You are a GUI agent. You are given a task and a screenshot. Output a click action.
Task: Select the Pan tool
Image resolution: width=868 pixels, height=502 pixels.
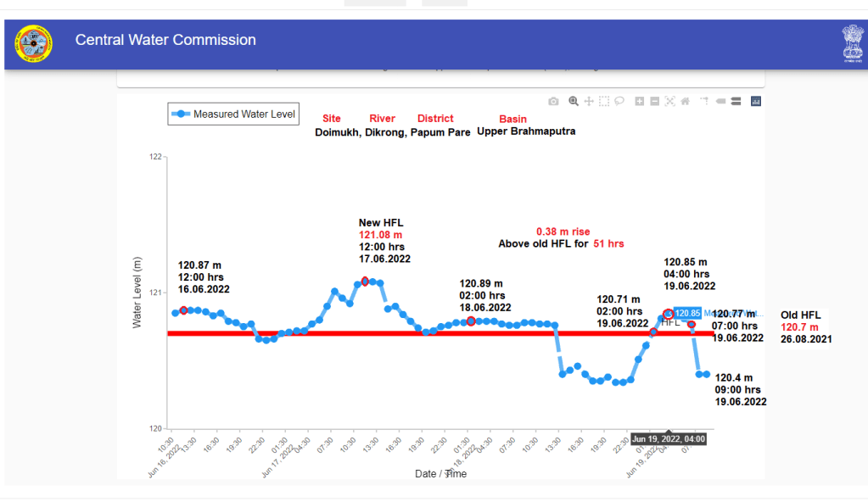pyautogui.click(x=588, y=101)
